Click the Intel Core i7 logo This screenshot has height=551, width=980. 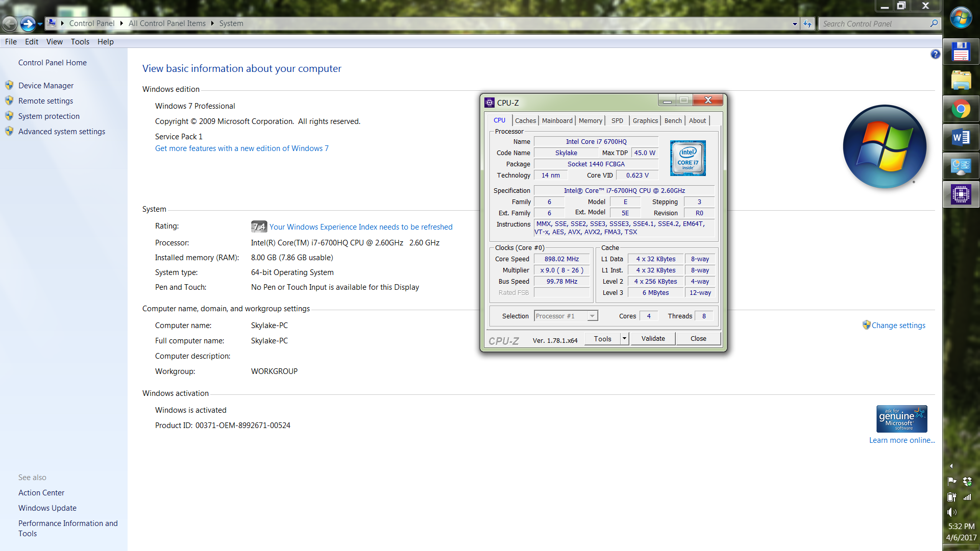[x=688, y=158]
